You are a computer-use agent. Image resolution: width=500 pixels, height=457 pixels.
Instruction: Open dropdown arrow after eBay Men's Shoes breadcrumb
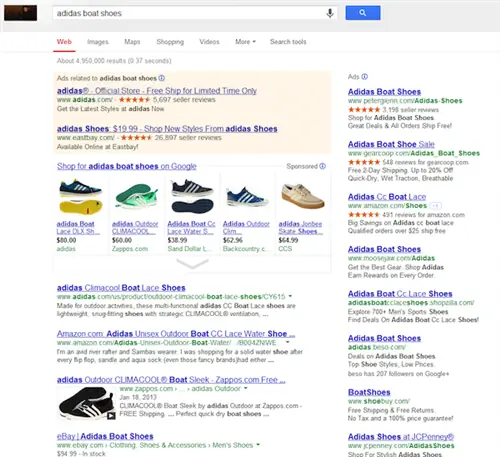pos(258,445)
